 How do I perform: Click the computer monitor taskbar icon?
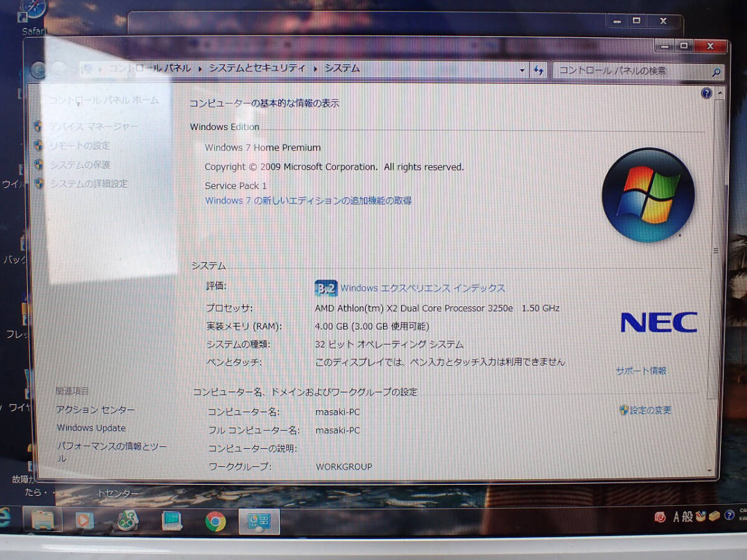171,520
